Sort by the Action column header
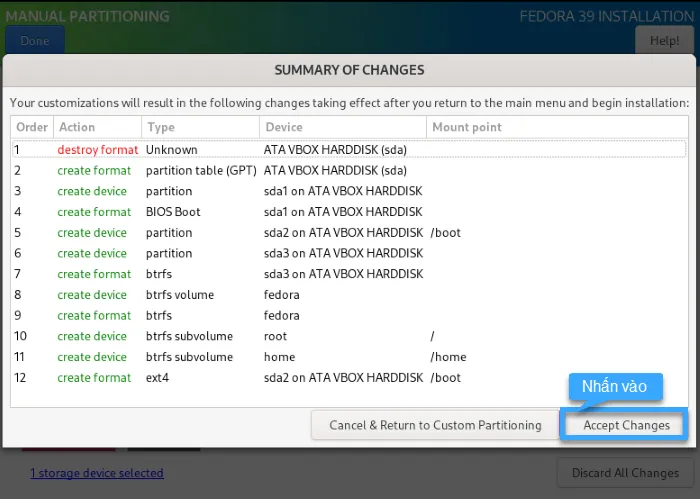 tap(97, 127)
